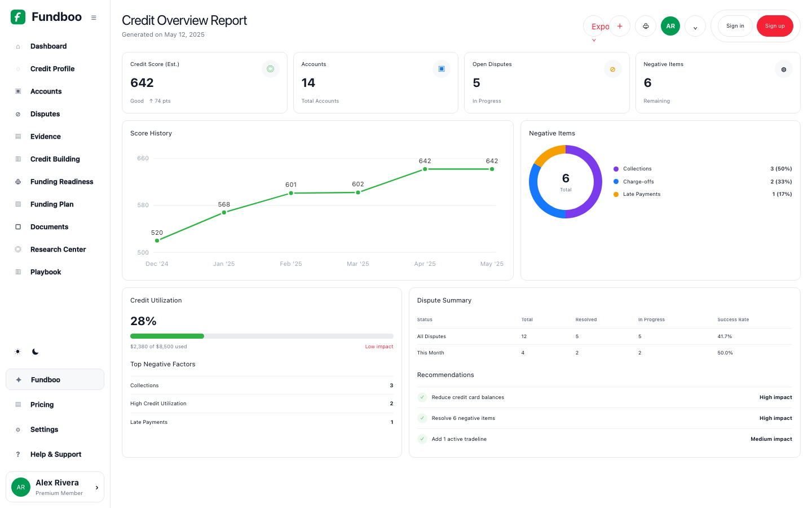
Task: Open the Alex Rivera profile card
Action: [x=55, y=487]
